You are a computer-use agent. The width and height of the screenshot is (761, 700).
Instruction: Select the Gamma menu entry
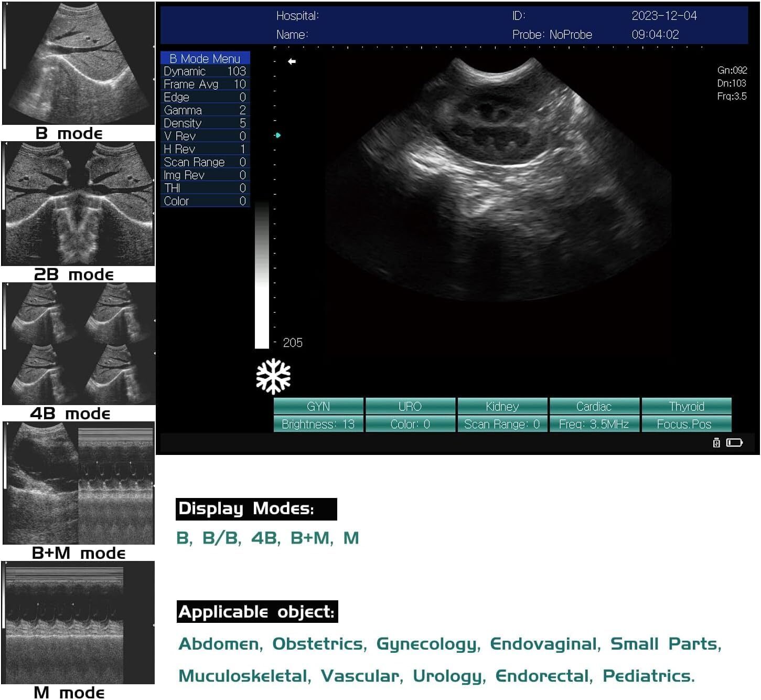(x=205, y=110)
